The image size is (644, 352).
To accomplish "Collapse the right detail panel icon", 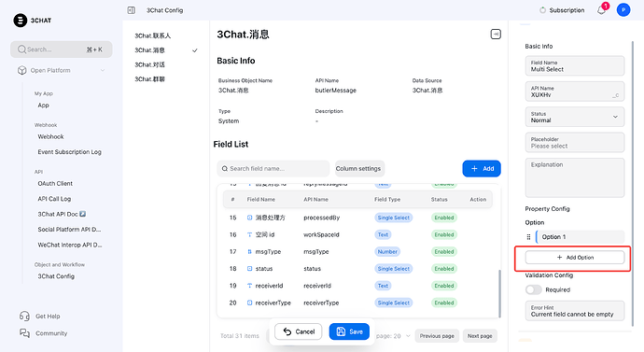I will click(x=496, y=35).
